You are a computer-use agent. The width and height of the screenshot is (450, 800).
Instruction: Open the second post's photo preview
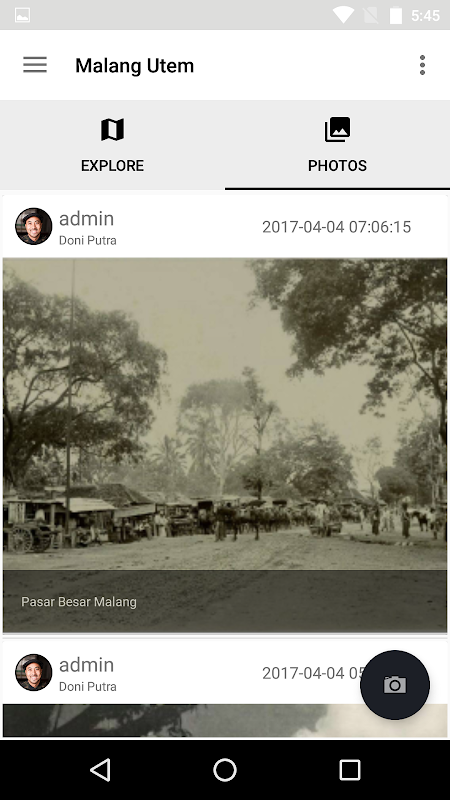tap(225, 720)
